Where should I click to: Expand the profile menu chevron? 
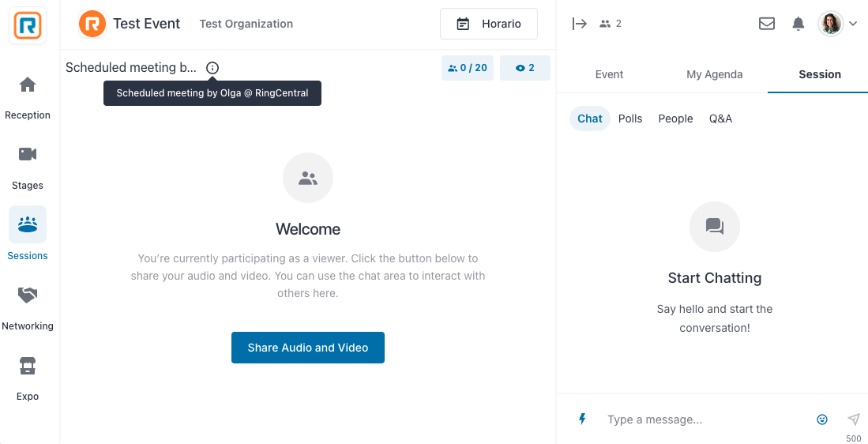click(853, 24)
